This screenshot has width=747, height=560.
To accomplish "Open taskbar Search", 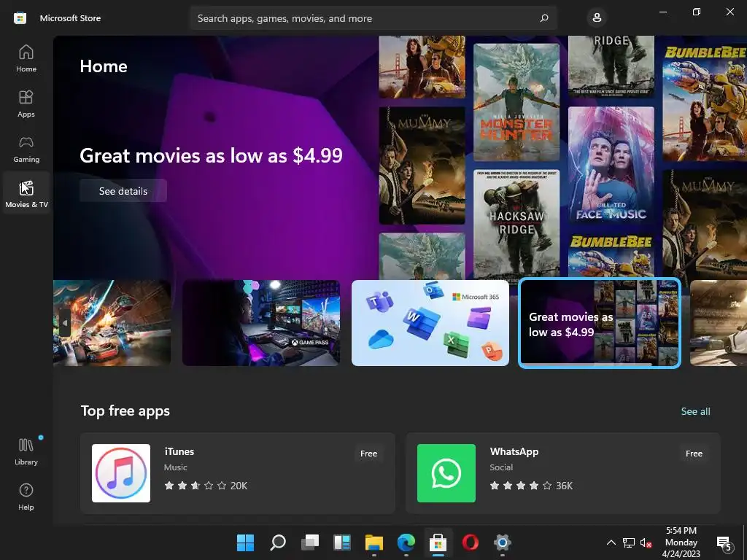I will point(278,542).
